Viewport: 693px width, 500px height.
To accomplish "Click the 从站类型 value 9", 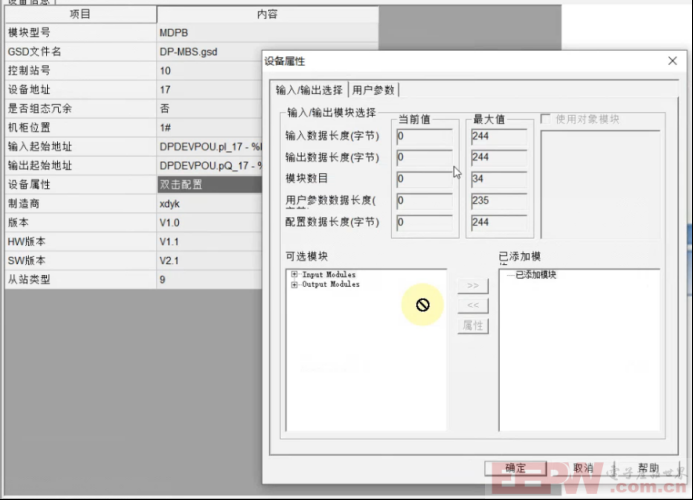I will pos(209,280).
